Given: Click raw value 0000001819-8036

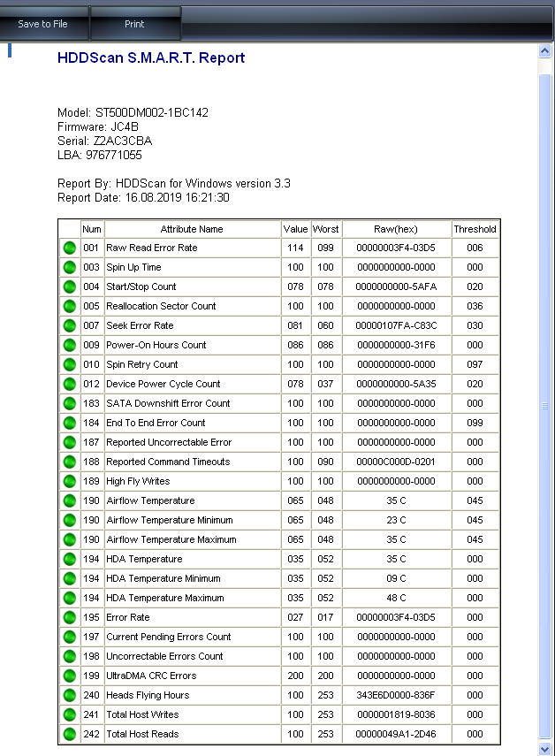Looking at the screenshot, I should tap(396, 714).
